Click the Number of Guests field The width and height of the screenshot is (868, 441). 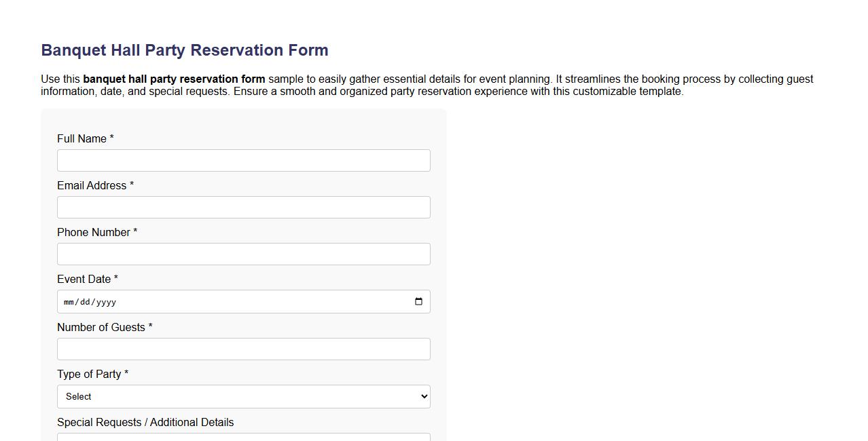click(x=244, y=349)
